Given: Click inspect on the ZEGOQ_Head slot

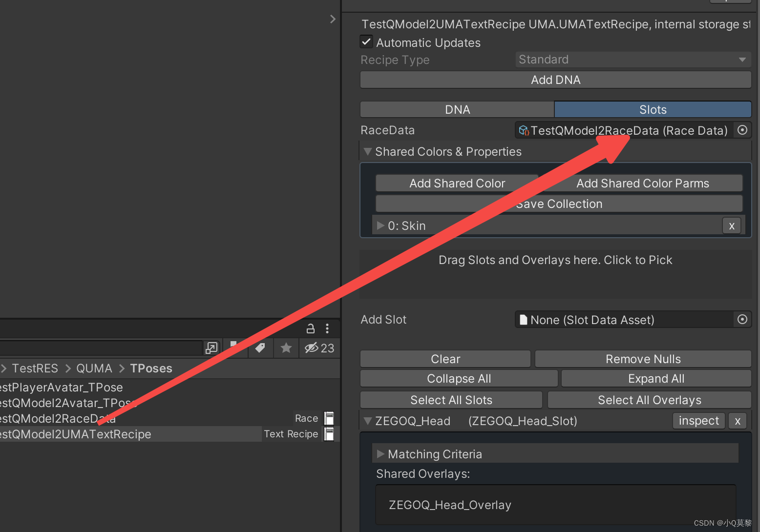Looking at the screenshot, I should click(698, 420).
